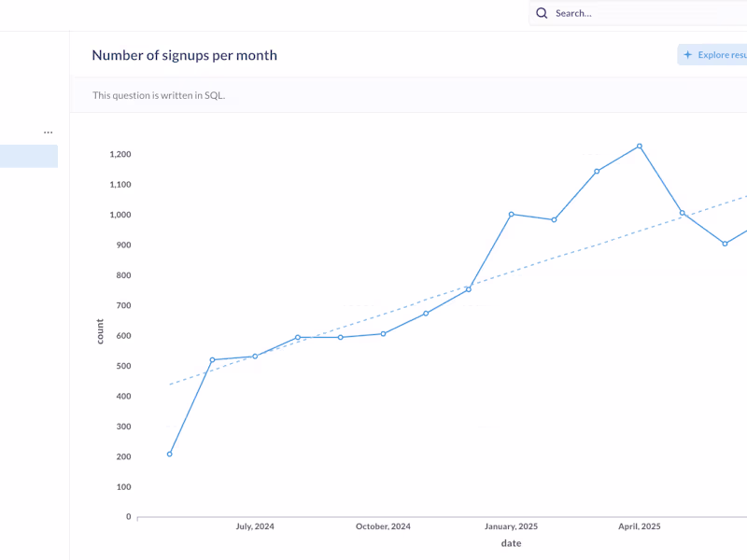Click the 'This question is written in SQL' banner
747x560 pixels.
(159, 95)
